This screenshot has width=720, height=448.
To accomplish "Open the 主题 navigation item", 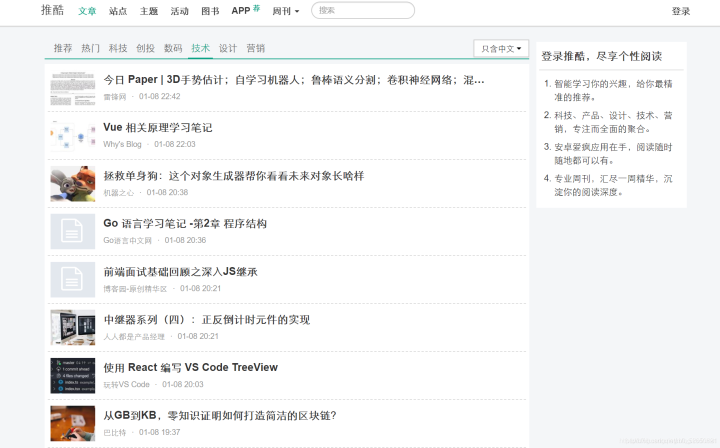I will click(149, 11).
